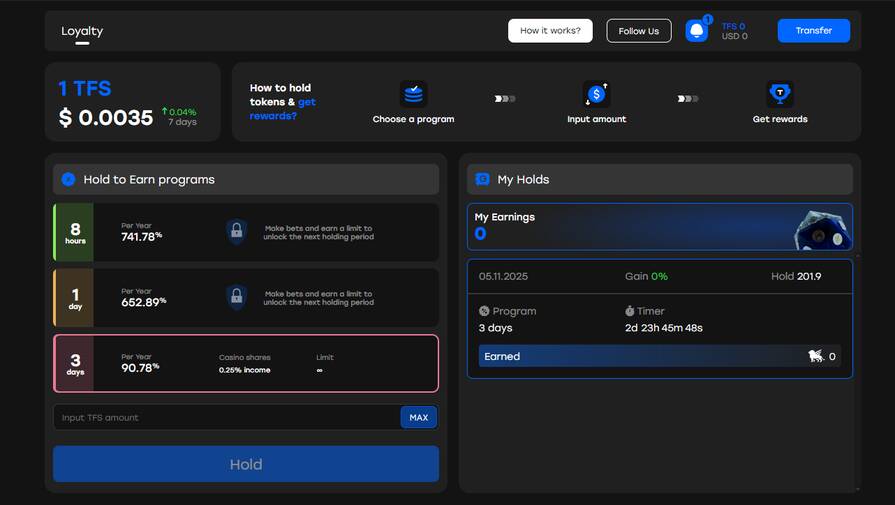Image resolution: width=895 pixels, height=505 pixels.
Task: Select the 8 hours holding program
Action: (x=245, y=232)
